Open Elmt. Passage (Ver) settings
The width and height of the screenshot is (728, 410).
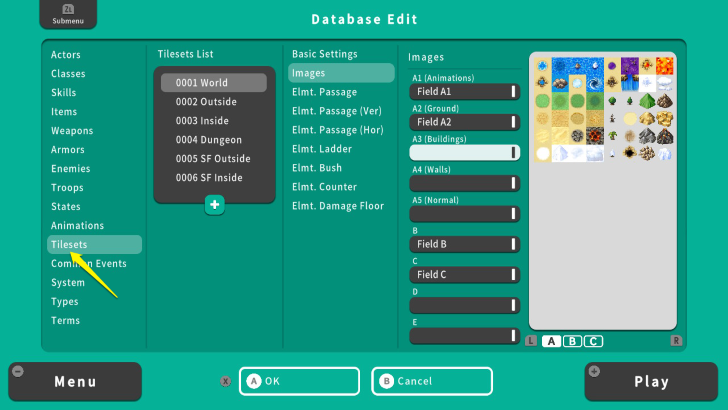click(x=337, y=111)
